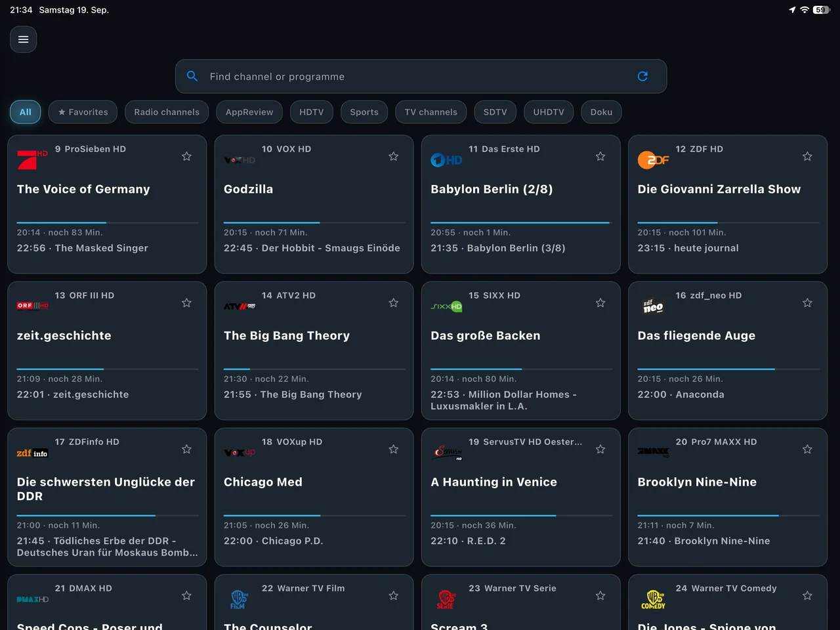Favorite ORF III HD with its star
Screen dimensions: 840x630
click(186, 303)
